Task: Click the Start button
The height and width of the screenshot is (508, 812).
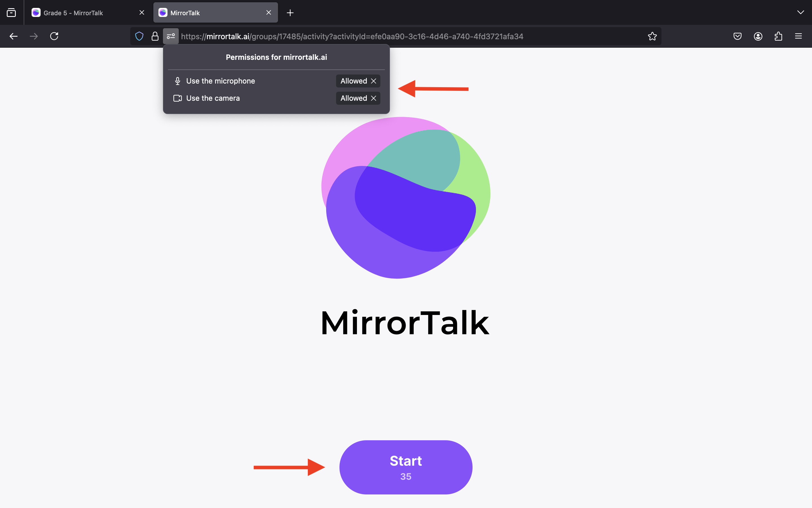Action: tap(406, 467)
